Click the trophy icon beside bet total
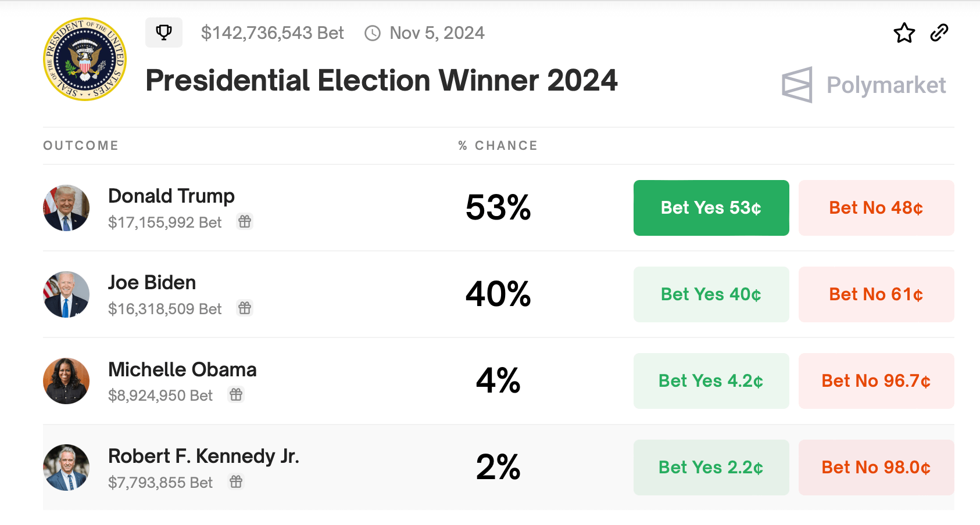Image resolution: width=980 pixels, height=525 pixels. [164, 33]
